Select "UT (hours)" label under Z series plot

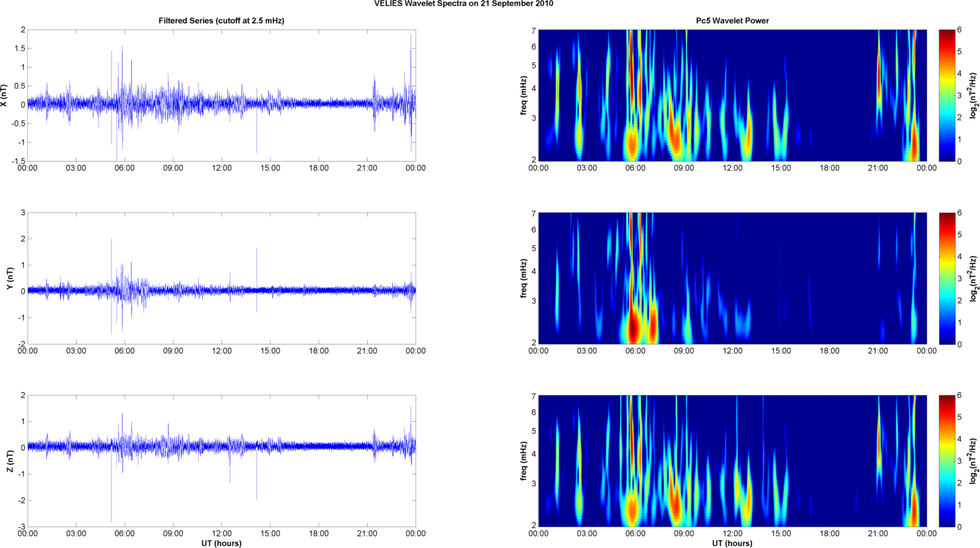click(x=221, y=543)
